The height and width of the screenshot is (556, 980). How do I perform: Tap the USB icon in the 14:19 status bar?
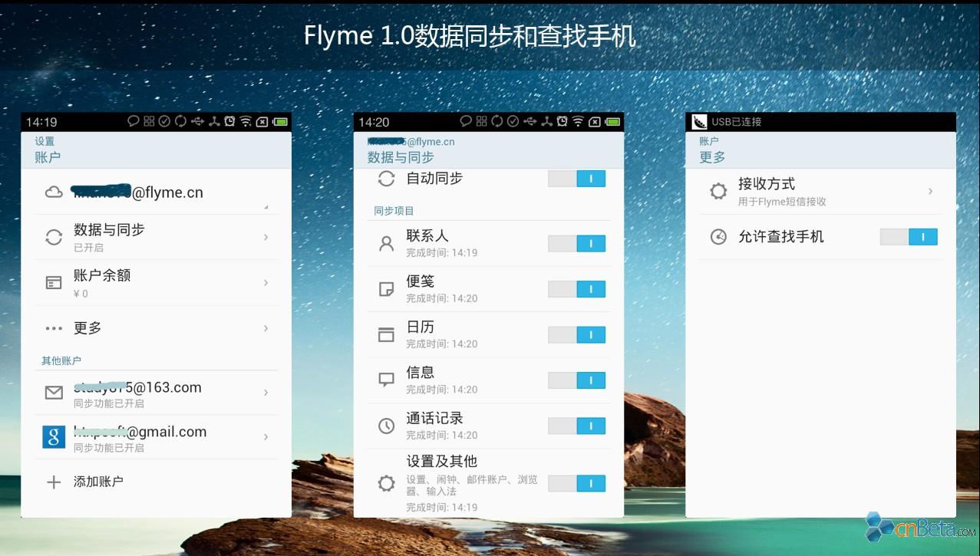pyautogui.click(x=197, y=121)
